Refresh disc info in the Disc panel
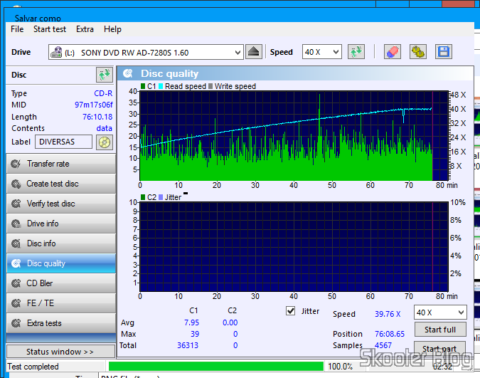 point(104,75)
